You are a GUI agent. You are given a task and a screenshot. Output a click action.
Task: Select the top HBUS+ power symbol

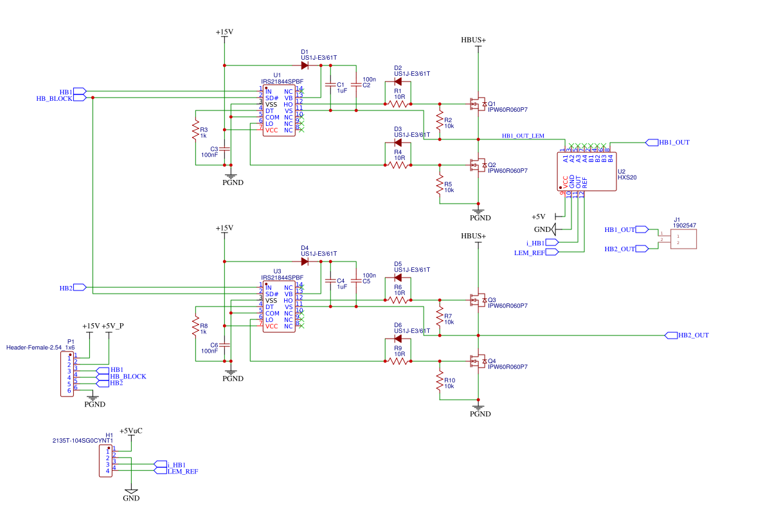pos(474,40)
